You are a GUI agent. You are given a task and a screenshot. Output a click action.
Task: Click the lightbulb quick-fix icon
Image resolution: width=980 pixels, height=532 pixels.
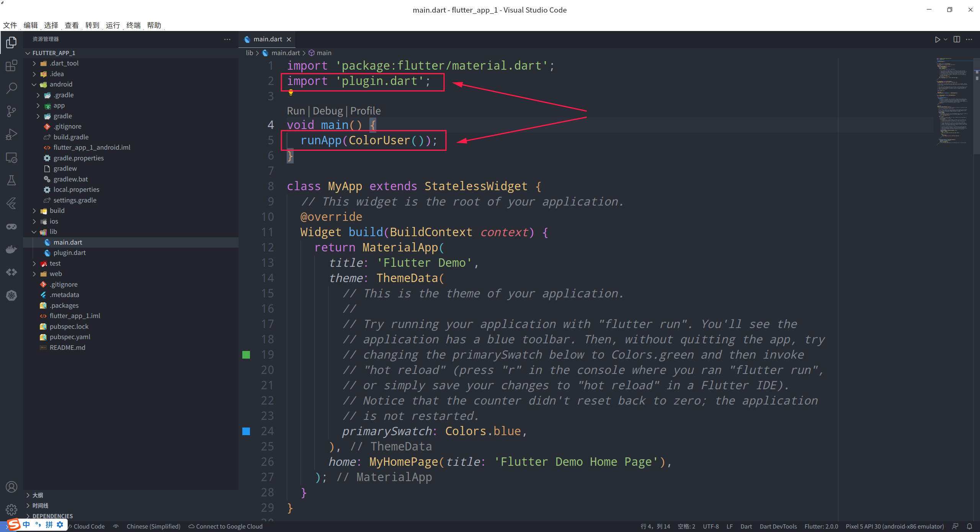[x=291, y=92]
